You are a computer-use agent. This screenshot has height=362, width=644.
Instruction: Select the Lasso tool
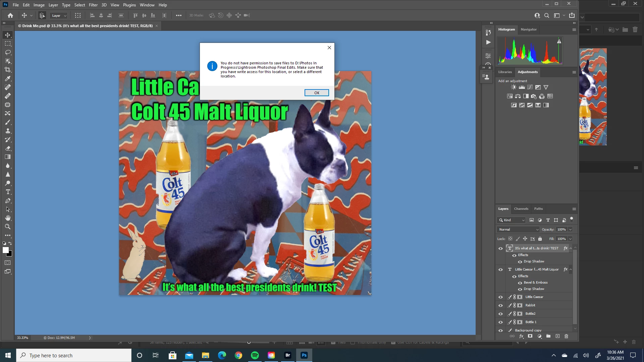point(8,52)
